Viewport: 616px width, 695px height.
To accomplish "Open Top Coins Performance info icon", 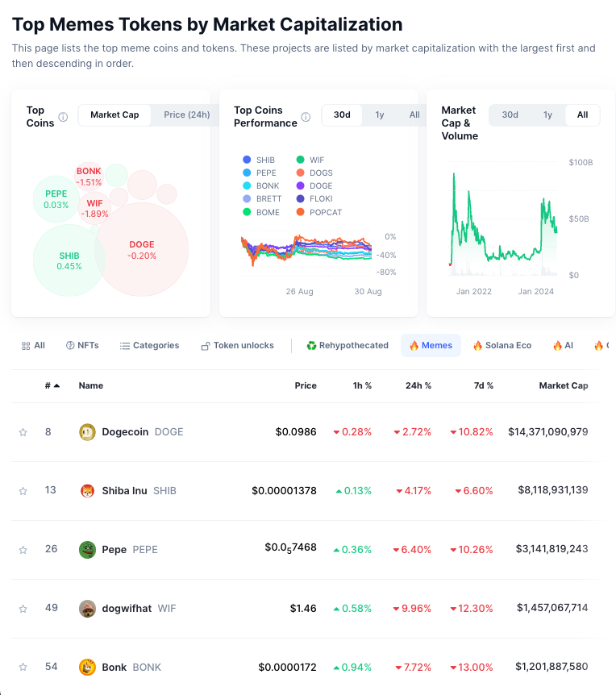I will [306, 117].
